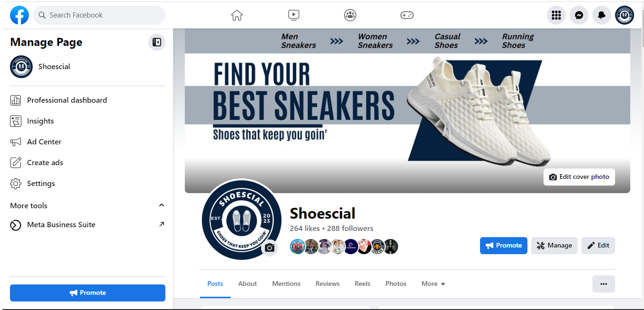
Task: Open the Messenger icon
Action: (x=579, y=15)
